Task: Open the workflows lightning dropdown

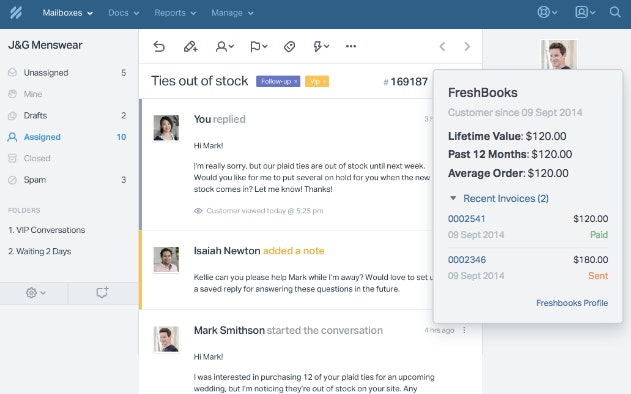Action: tap(321, 47)
